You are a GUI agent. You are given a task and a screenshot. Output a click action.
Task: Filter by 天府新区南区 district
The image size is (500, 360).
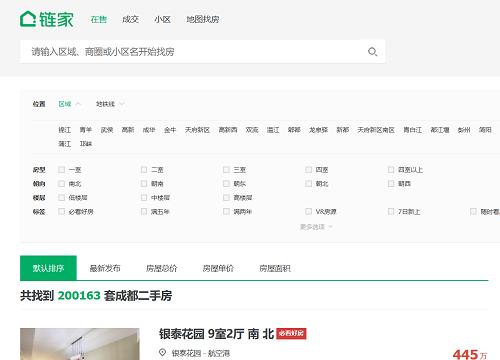[376, 130]
